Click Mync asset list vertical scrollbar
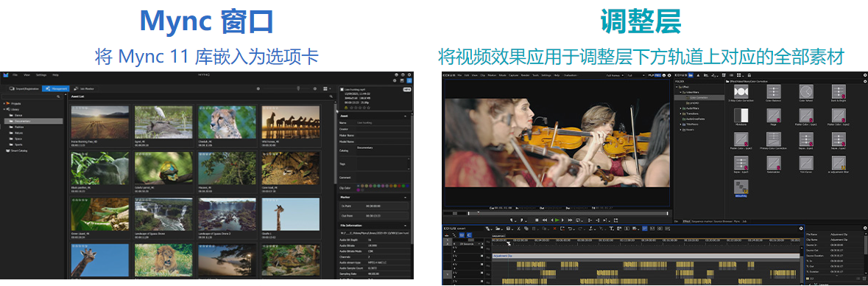Viewport: 868px width, 286px height. [336, 145]
